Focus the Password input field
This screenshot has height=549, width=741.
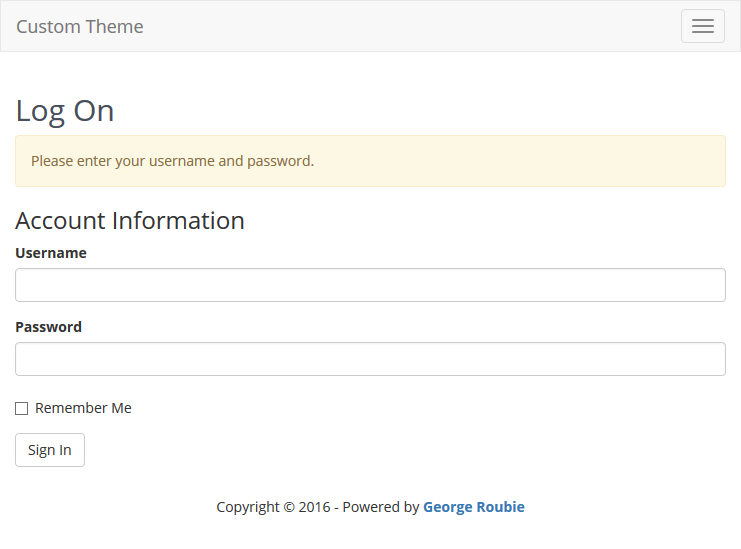click(370, 359)
